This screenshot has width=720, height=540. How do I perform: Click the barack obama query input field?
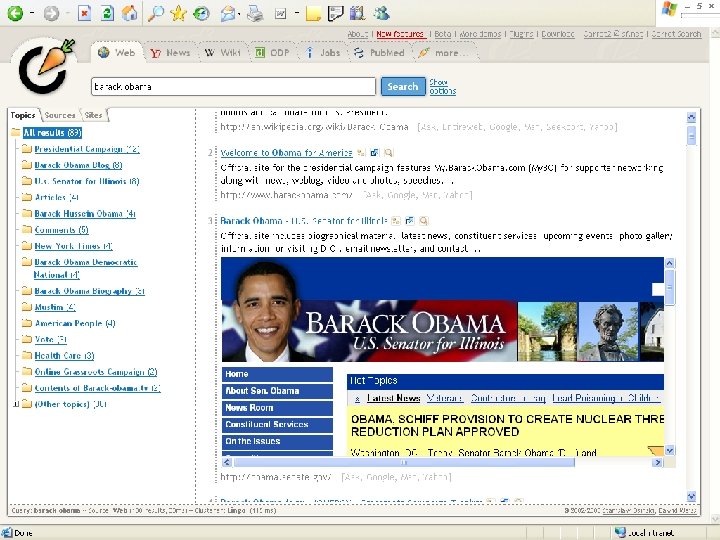click(x=233, y=86)
